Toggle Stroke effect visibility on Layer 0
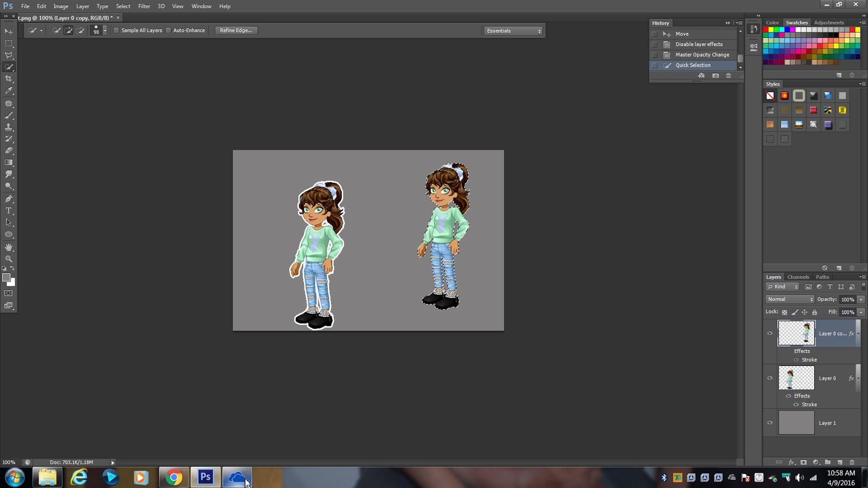Viewport: 868px width, 488px height. click(796, 404)
